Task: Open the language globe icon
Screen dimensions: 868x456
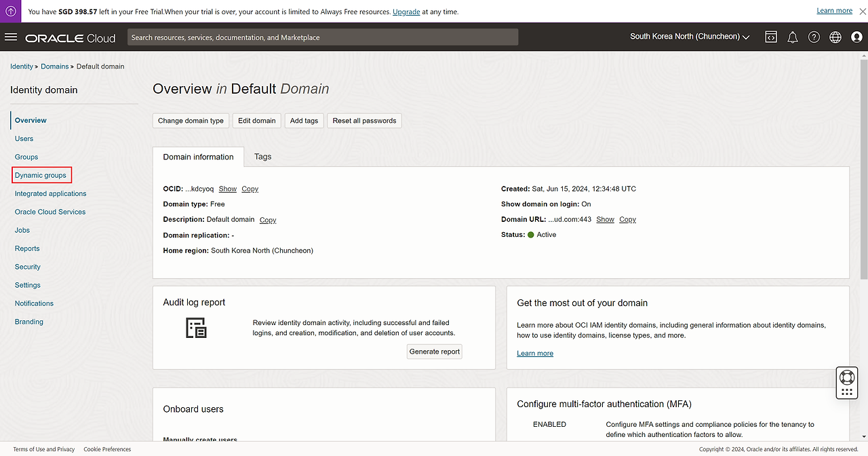Action: click(835, 37)
